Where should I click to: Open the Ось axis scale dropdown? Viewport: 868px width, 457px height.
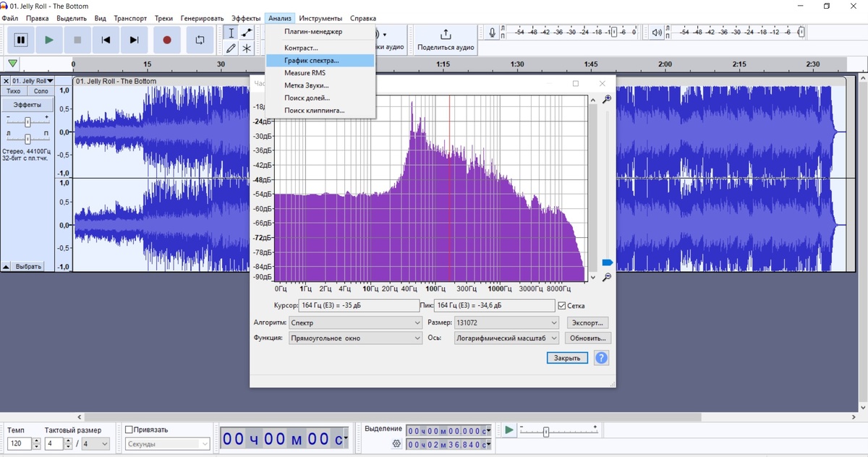tap(507, 338)
